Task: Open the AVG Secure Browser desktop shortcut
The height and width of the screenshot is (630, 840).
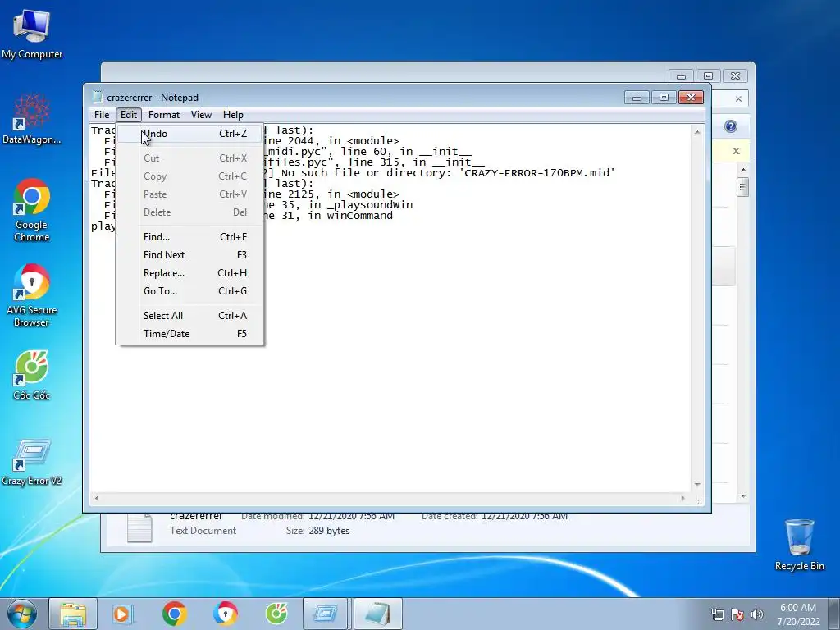Action: point(32,295)
